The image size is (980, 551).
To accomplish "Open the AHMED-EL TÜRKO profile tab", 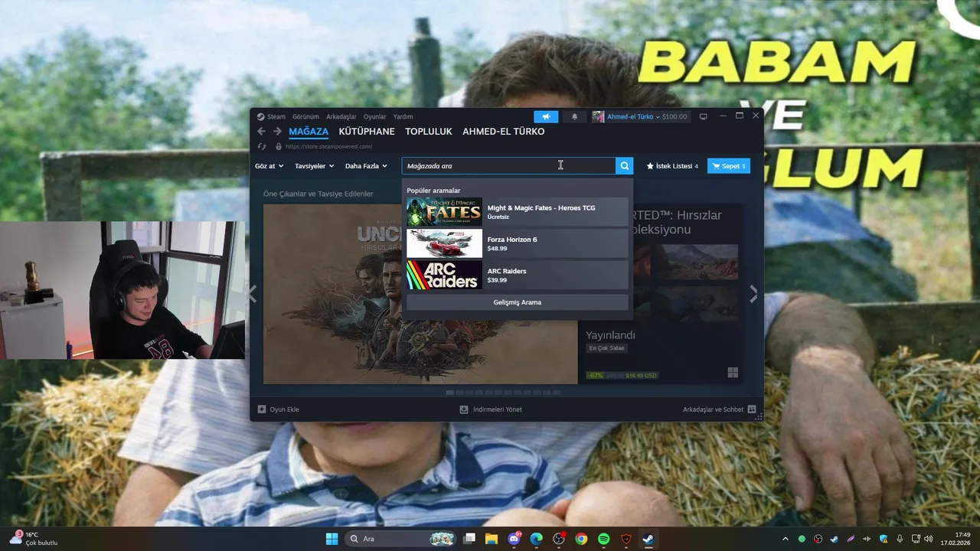I will tap(504, 132).
